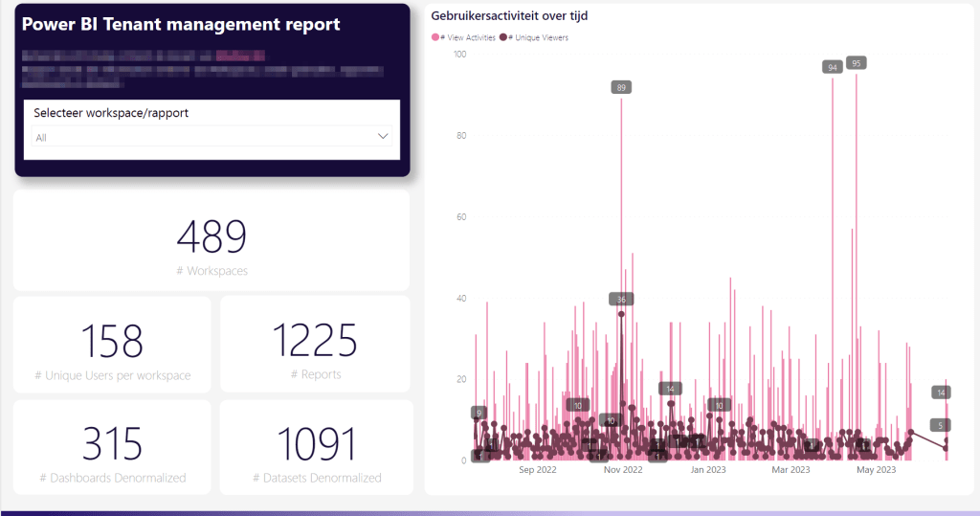Click the data label 5 at chart end
Screen dimensions: 980x516
pyautogui.click(x=941, y=425)
